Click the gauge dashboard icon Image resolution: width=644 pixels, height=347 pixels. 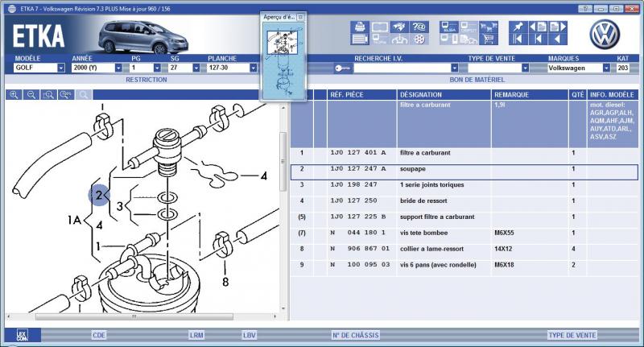point(399,39)
